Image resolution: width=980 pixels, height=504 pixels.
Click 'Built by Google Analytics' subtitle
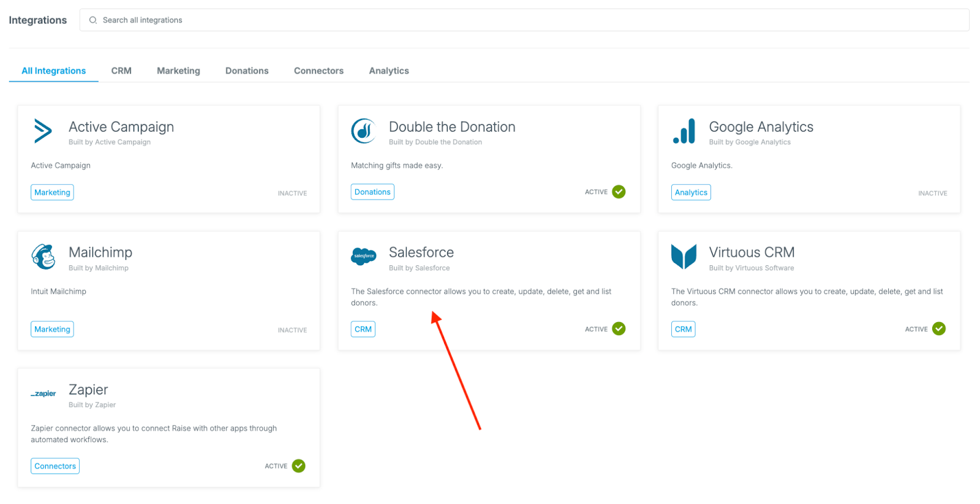[750, 142]
